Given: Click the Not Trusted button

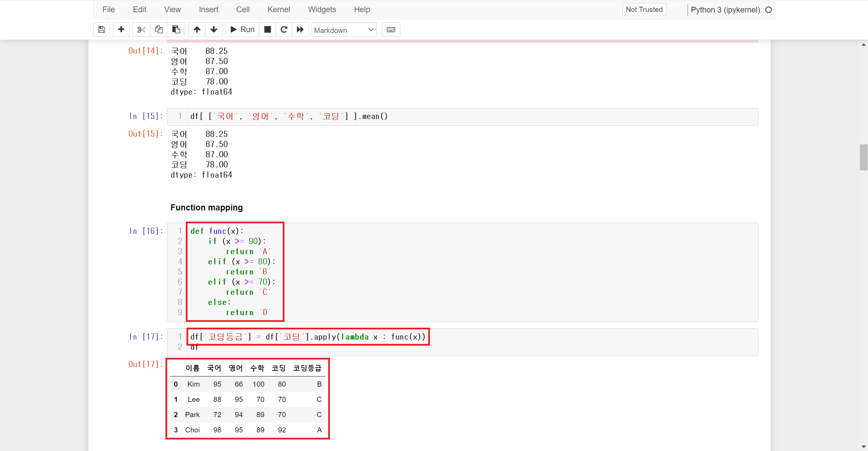Looking at the screenshot, I should point(644,9).
